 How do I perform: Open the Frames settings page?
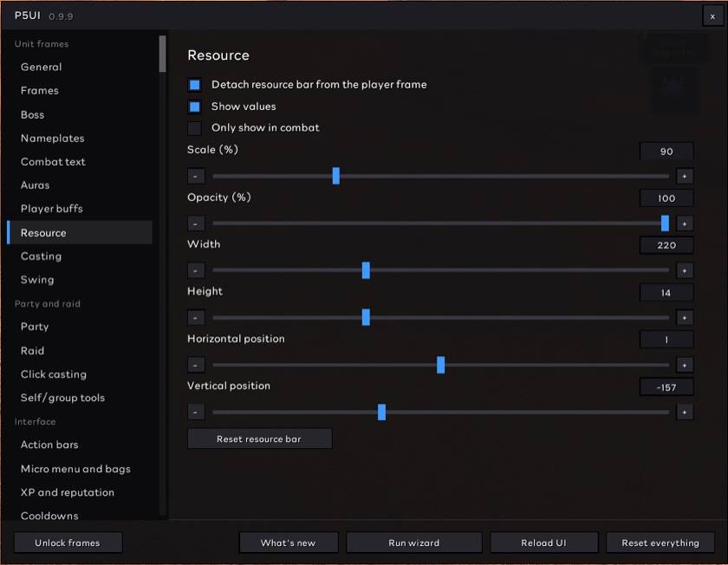point(80,90)
